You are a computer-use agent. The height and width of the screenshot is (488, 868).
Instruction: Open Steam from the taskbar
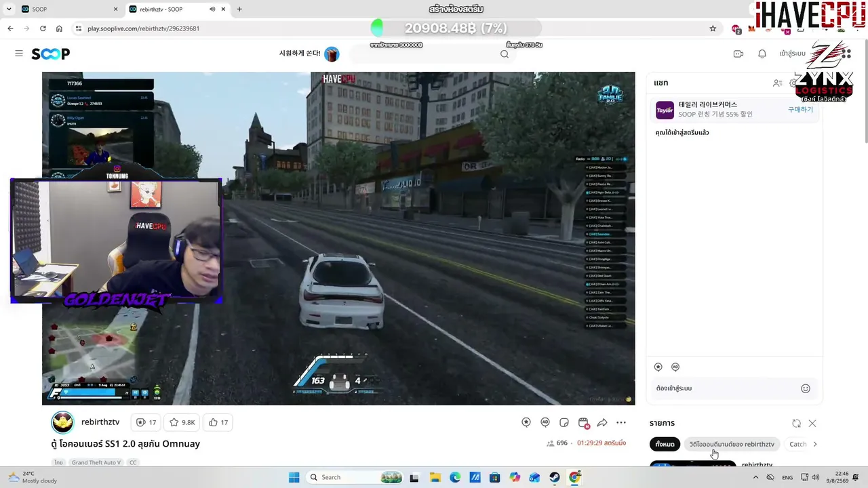(x=555, y=477)
